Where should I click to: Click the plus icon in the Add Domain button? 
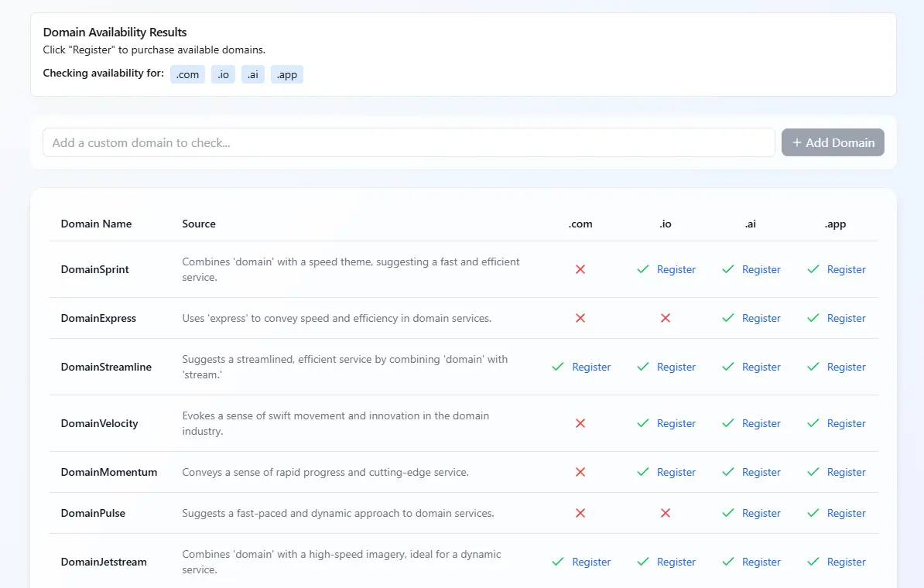coord(796,142)
